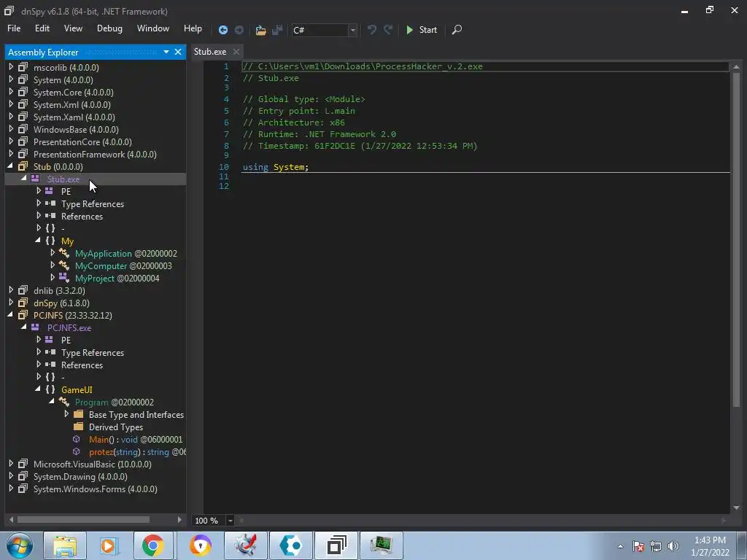Select the System.Xml assembly icon
Viewport: 747px width, 560px height.
(x=23, y=104)
